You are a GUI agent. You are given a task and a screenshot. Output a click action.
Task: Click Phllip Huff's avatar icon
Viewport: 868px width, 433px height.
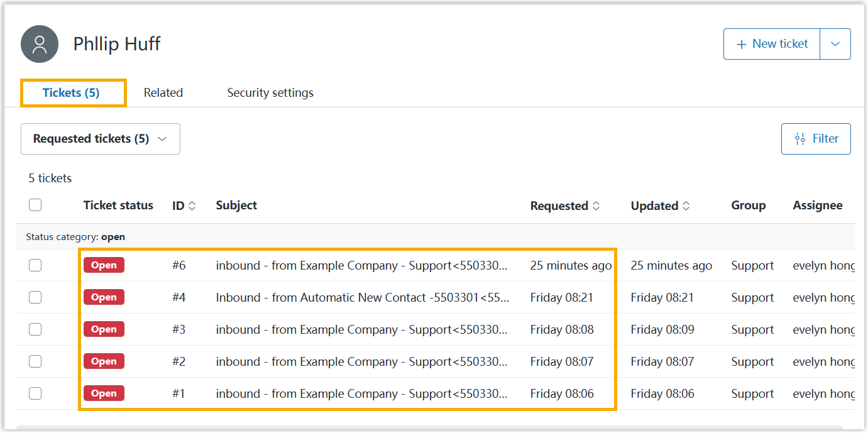pyautogui.click(x=40, y=44)
